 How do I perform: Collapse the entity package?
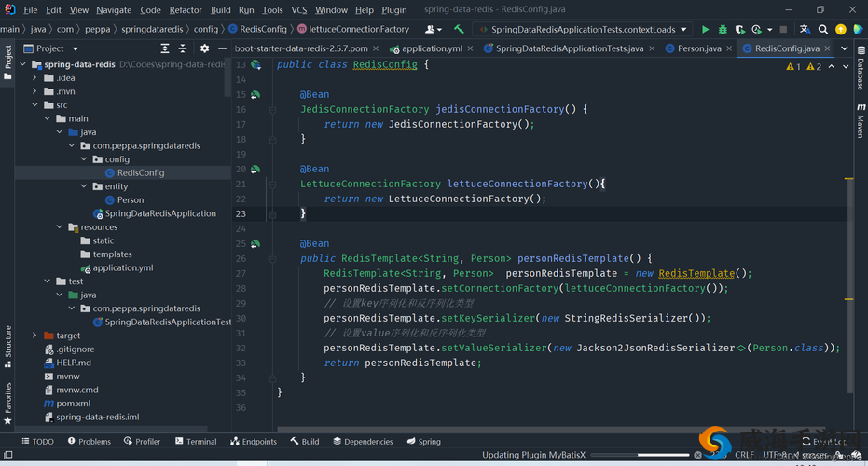[84, 186]
